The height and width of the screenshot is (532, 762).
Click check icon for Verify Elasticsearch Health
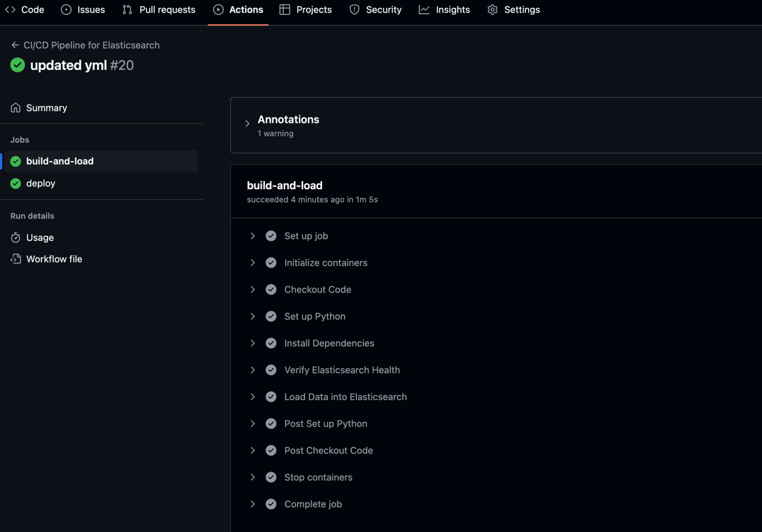pyautogui.click(x=271, y=370)
